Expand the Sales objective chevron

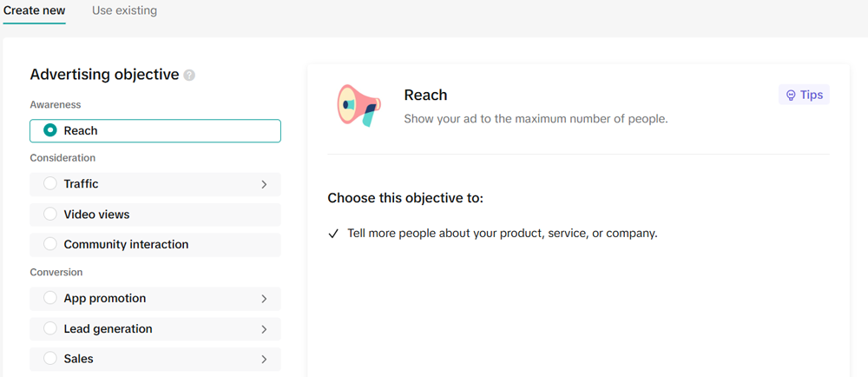264,359
